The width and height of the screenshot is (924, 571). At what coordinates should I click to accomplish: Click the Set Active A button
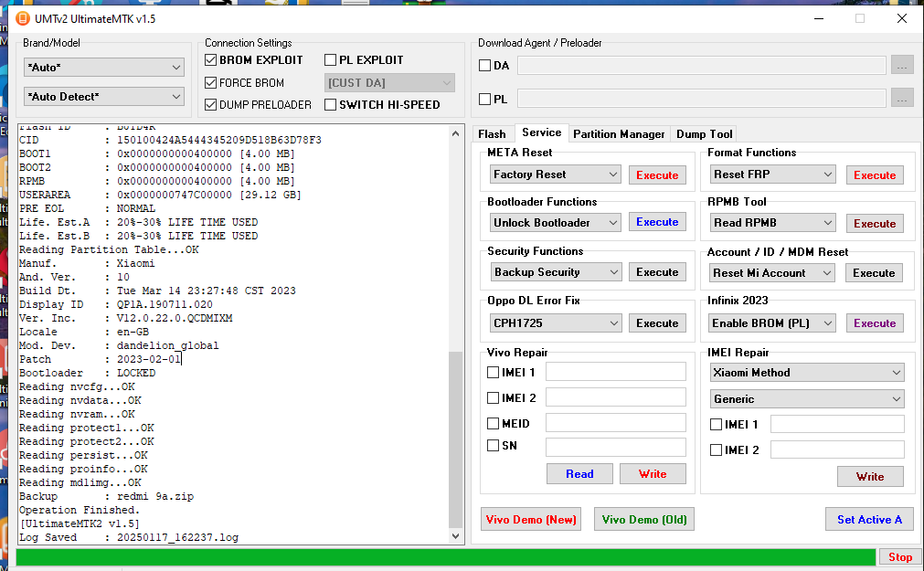[x=868, y=520]
